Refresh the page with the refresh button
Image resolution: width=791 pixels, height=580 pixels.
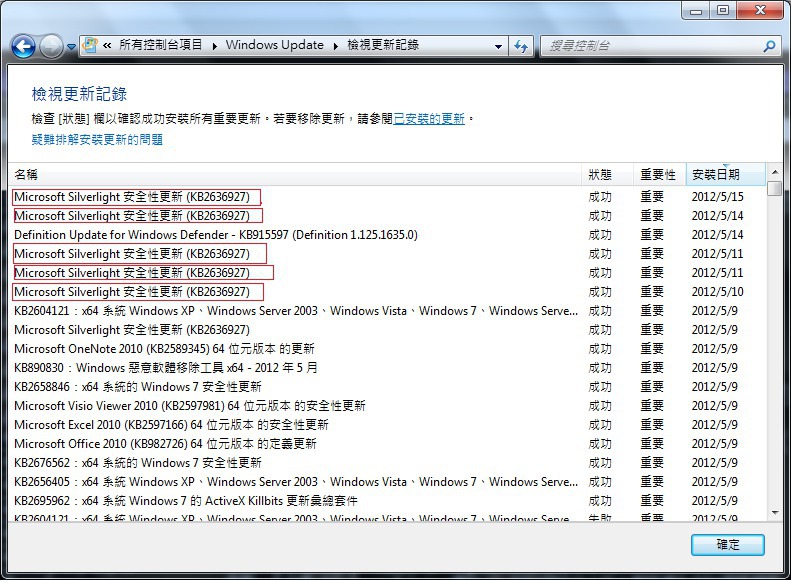tap(521, 47)
